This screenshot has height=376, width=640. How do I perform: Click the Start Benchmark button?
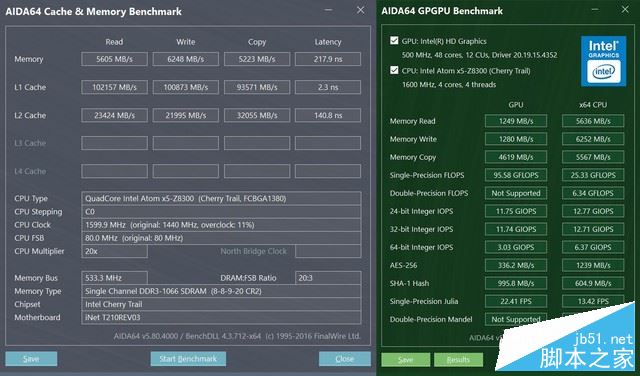[x=188, y=359]
